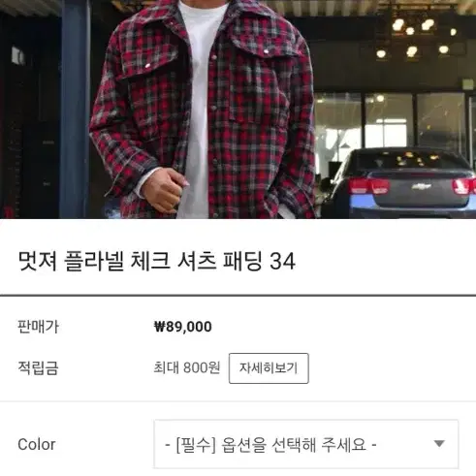Click the left chest pocket snap button
Image resolution: width=476 pixels, height=476 pixels.
click(147, 66)
